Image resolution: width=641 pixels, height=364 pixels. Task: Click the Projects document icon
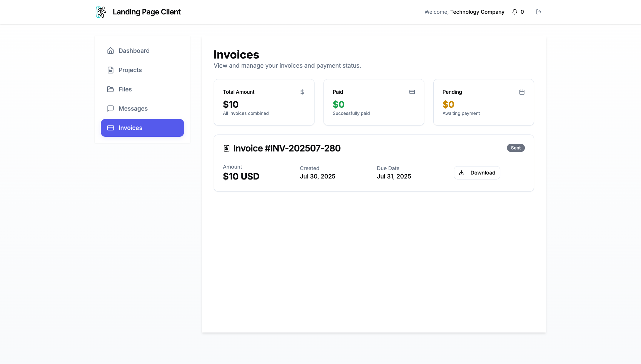pyautogui.click(x=111, y=70)
